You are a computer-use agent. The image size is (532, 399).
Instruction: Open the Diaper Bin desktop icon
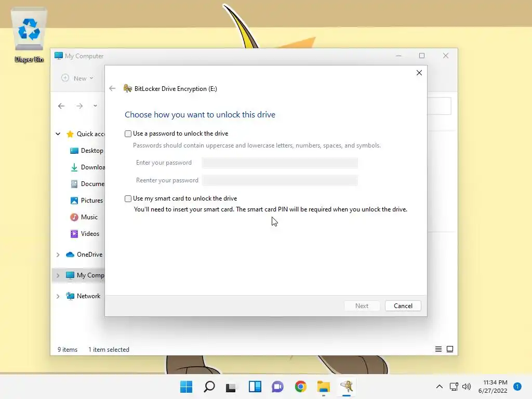(29, 36)
